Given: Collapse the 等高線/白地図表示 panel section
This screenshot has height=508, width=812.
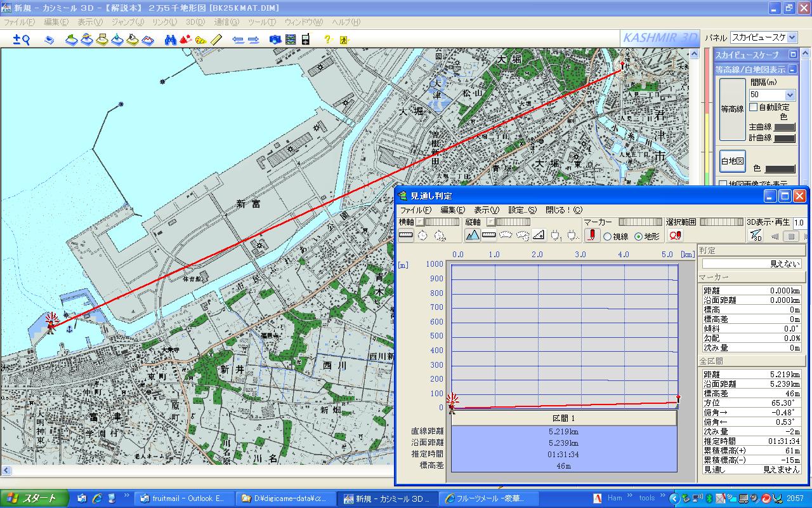Looking at the screenshot, I should click(793, 69).
